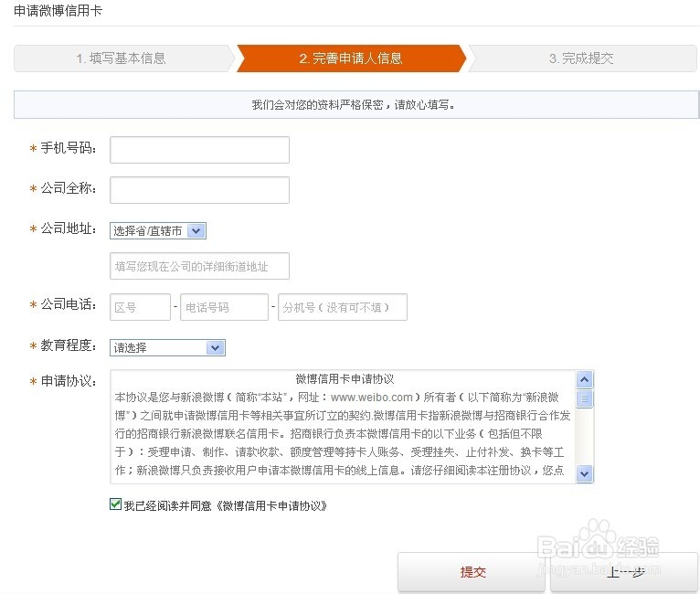
Task: Click the 公司电话 field label
Action: pos(69,304)
